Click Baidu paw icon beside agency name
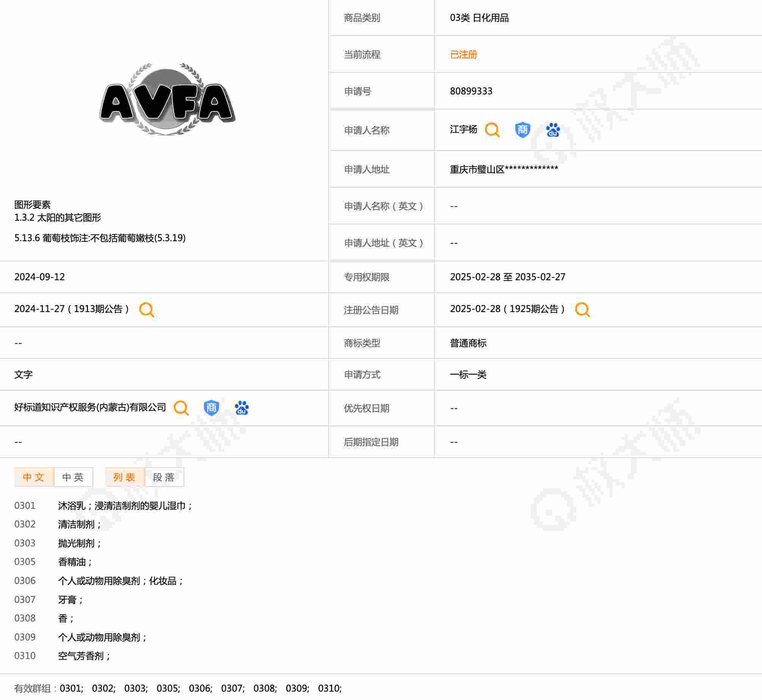The image size is (762, 700). (241, 408)
